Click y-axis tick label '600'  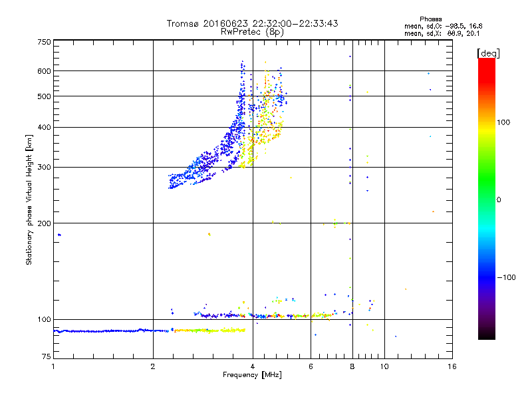pos(44,71)
